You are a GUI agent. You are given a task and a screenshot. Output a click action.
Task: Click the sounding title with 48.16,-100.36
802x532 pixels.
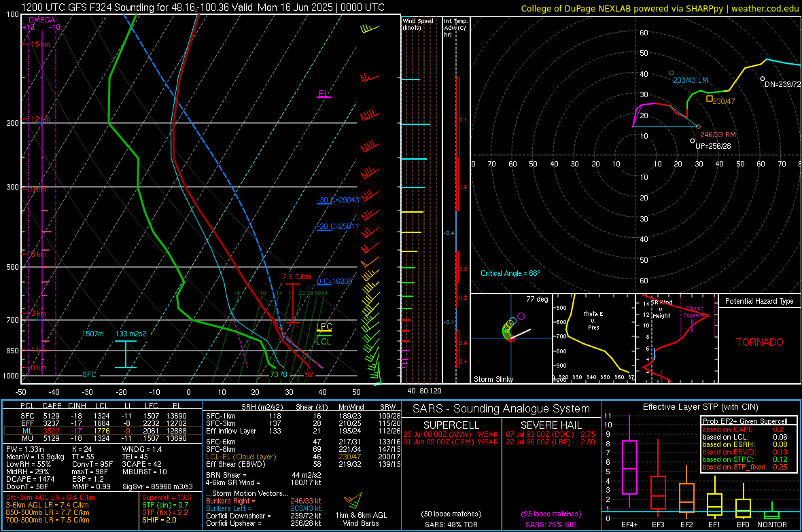[203, 7]
